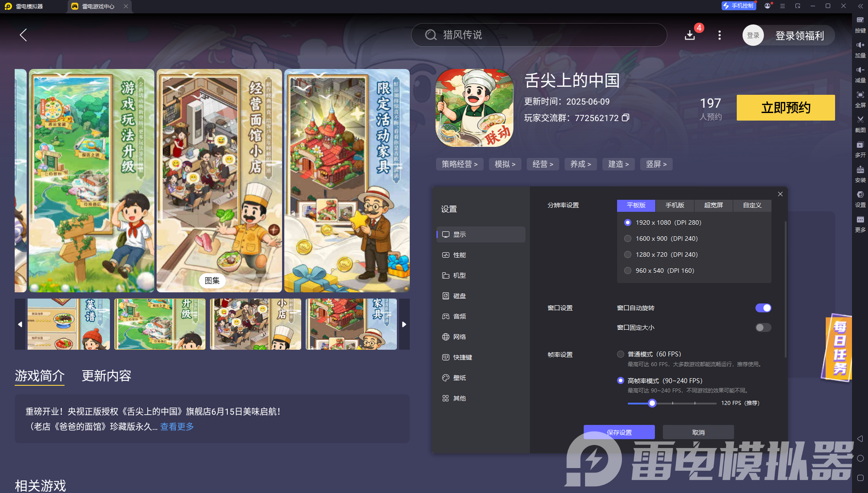Viewport: 868px width, 493px height.
Task: Expand description with 查看更多
Action: coord(177,427)
